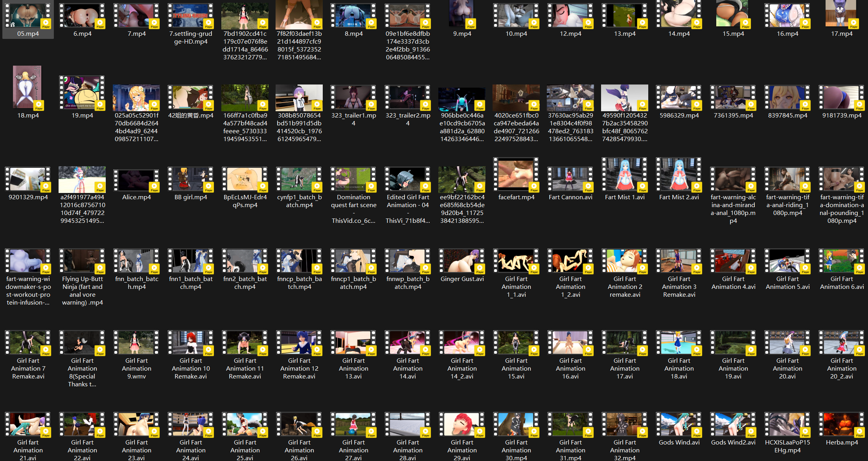Select the BB girl.mp4 file
Screen dimensions: 868x461
(191, 179)
